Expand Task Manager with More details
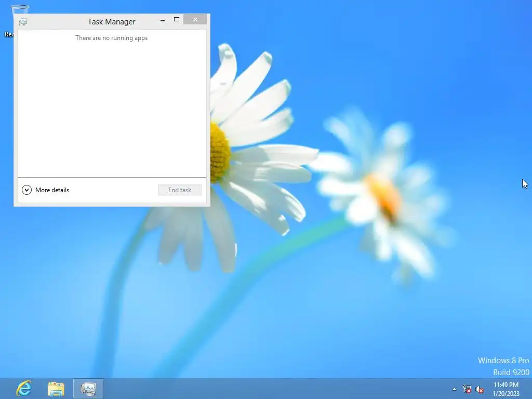 (46, 190)
